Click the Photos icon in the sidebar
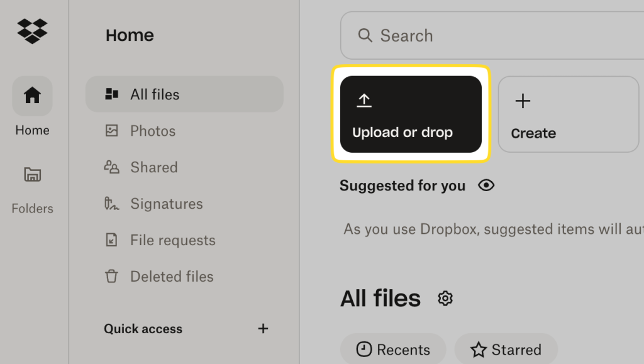This screenshot has height=364, width=644. point(113,131)
